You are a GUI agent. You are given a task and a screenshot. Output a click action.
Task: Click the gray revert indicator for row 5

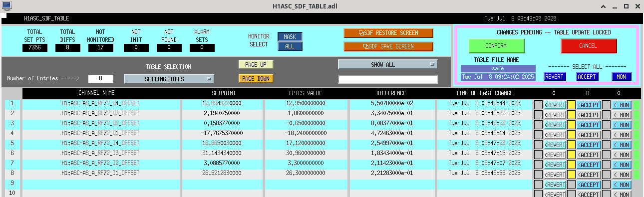click(538, 145)
